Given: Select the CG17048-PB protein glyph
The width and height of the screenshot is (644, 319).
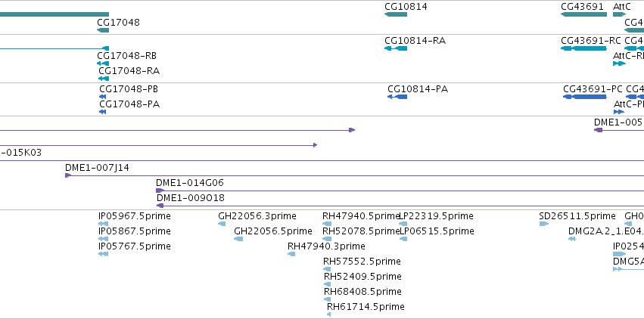Looking at the screenshot, I should [103, 97].
